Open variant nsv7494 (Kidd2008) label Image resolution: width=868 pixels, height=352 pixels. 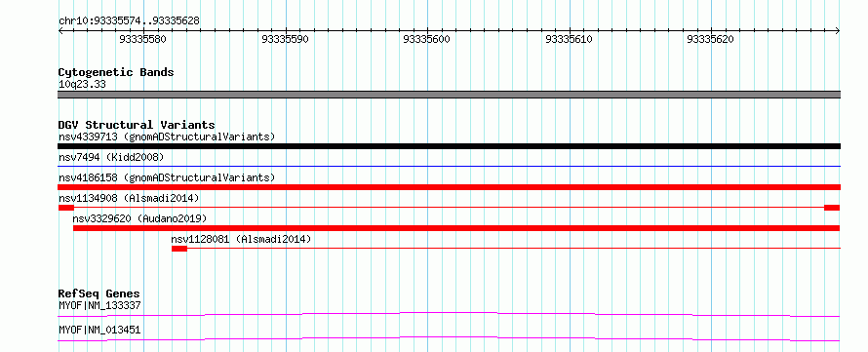click(111, 157)
